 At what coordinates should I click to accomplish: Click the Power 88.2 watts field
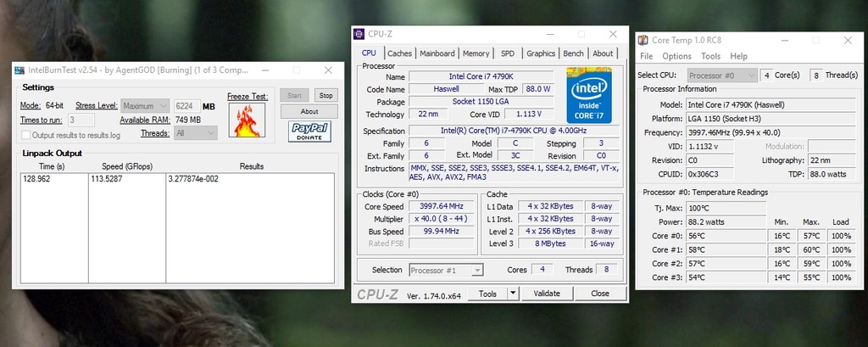coord(726,221)
